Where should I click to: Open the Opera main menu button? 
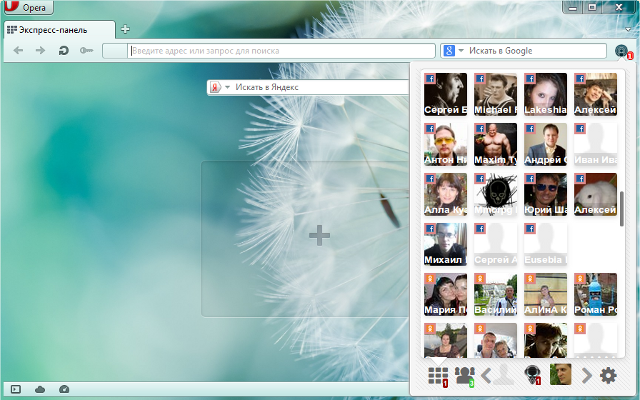point(30,8)
